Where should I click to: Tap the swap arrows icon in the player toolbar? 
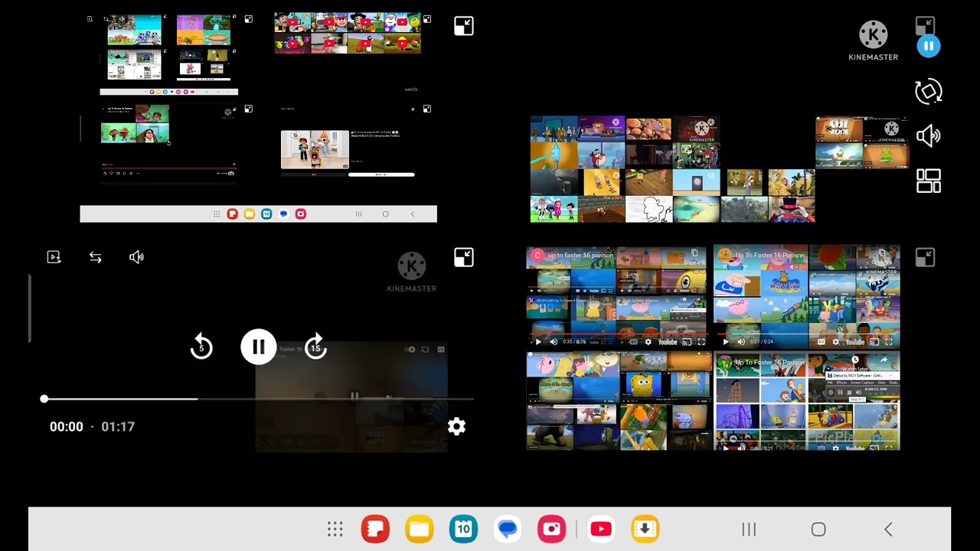[95, 257]
